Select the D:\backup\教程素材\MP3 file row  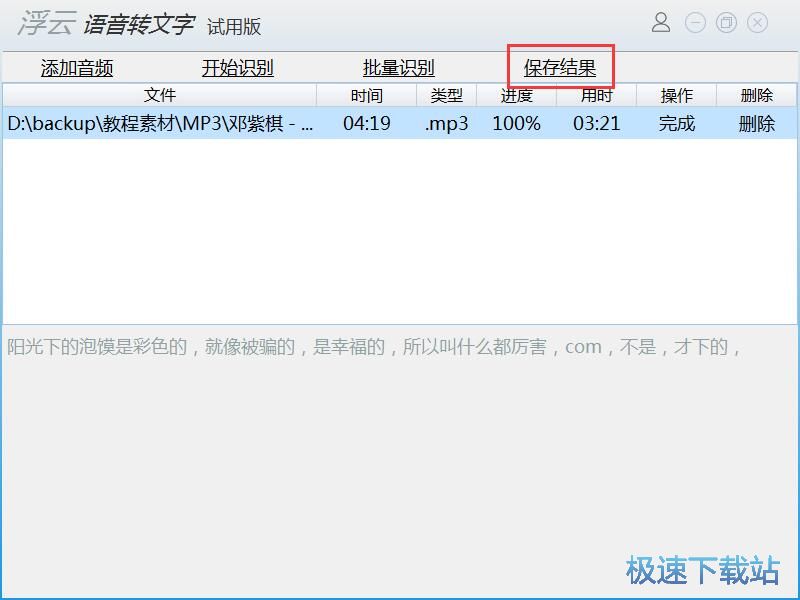(399, 123)
